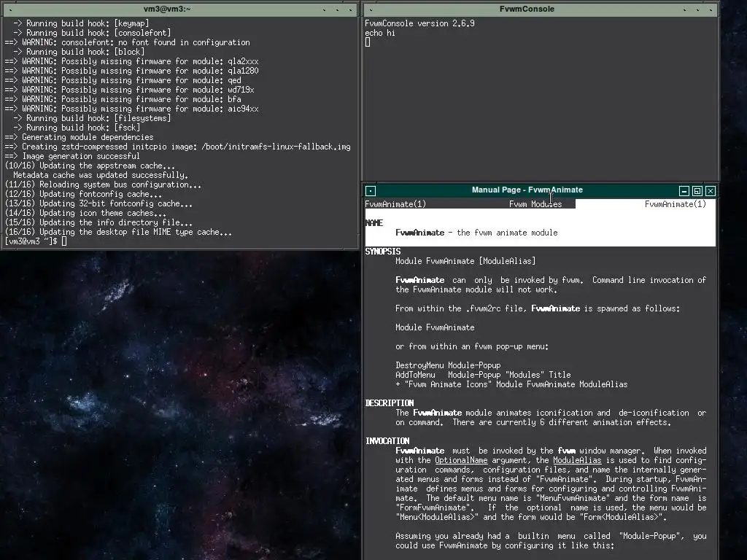Click '(14/16) Updating icon theme caches' line
The width and height of the screenshot is (747, 560).
point(85,214)
